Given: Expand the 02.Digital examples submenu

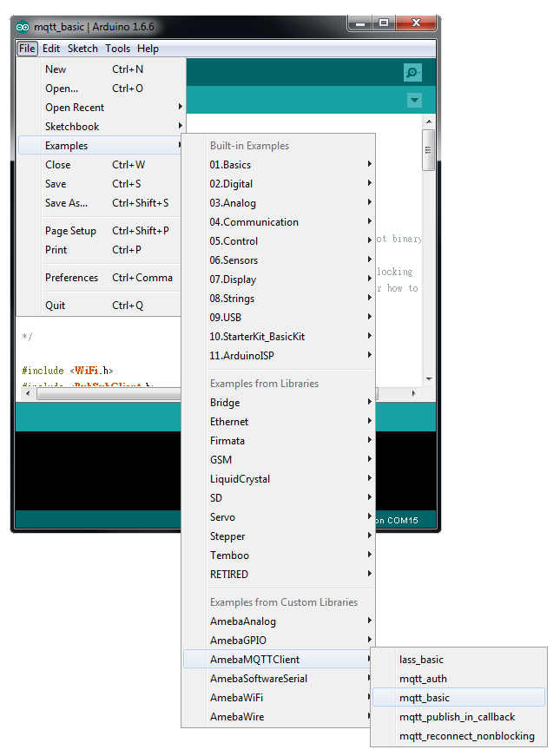Looking at the screenshot, I should pos(279,184).
